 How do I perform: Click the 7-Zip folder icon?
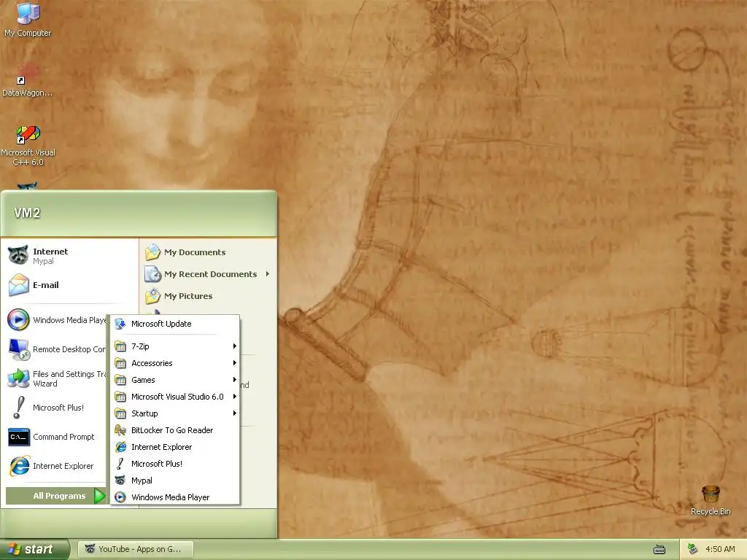coord(120,346)
